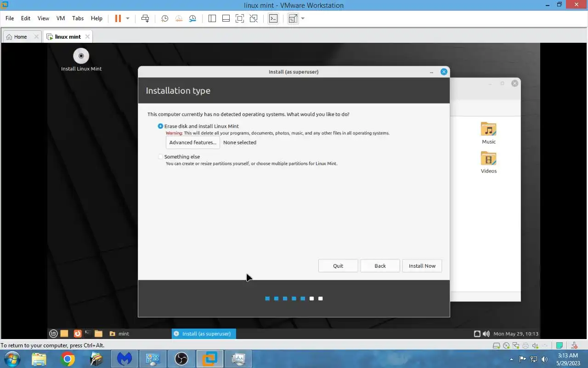The image size is (588, 368).
Task: Open the Help menu
Action: coord(96,18)
